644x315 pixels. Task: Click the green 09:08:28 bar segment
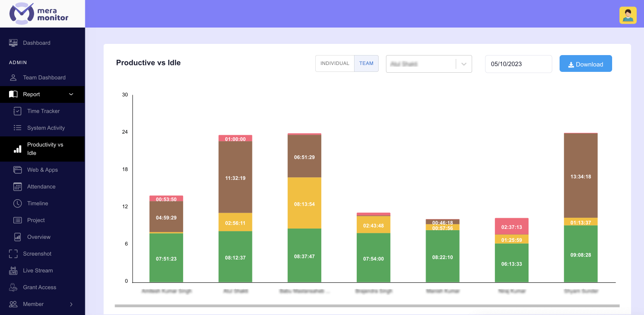[x=581, y=254]
